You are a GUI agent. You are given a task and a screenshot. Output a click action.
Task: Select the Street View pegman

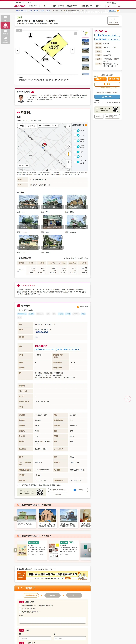coord(69,154)
